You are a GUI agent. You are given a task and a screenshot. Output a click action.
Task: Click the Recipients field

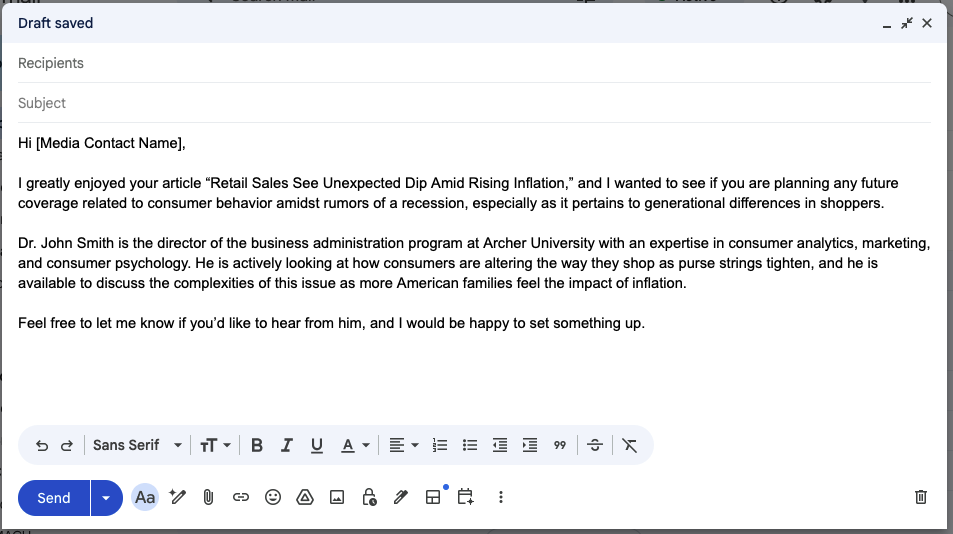[474, 63]
